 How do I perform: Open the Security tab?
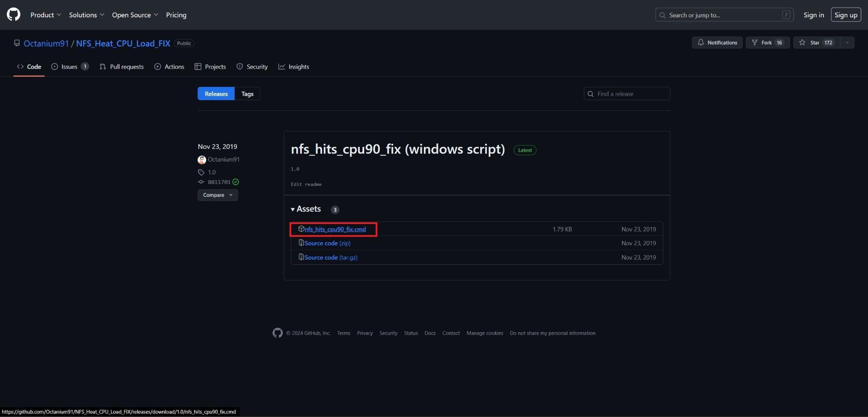tap(252, 67)
